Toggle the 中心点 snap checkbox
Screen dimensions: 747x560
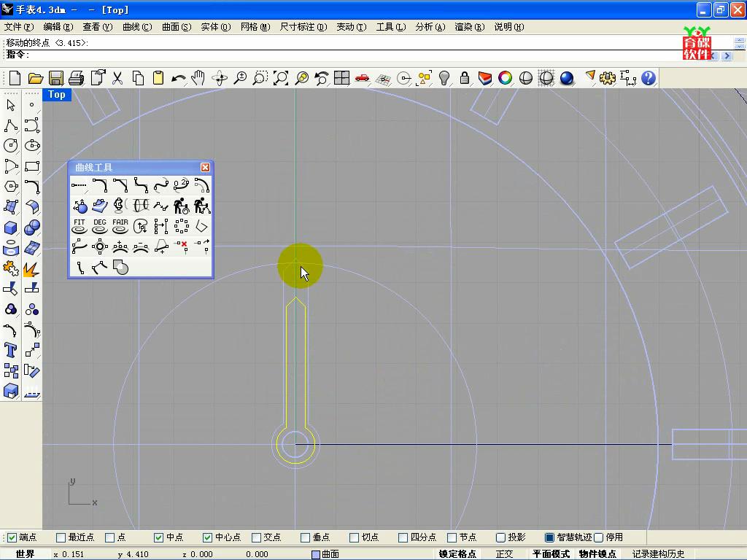[207, 537]
